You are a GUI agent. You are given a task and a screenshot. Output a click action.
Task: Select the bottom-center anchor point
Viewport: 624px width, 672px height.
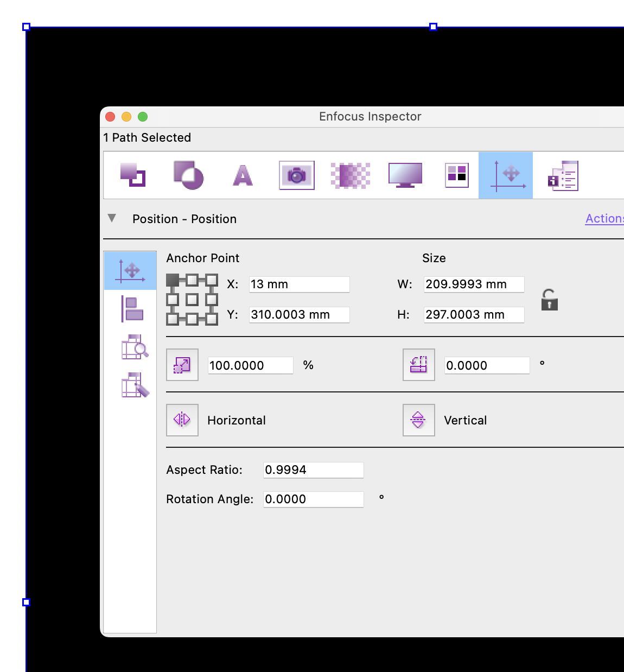point(192,319)
